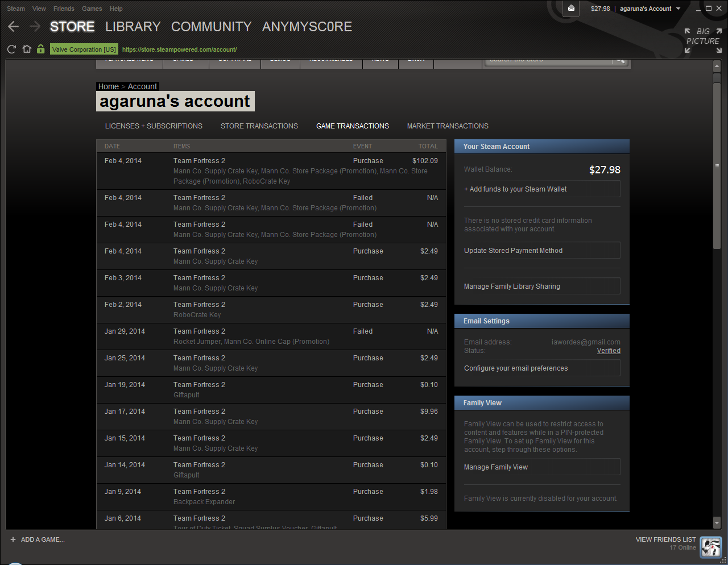Click the Family View panel header
This screenshot has width=728, height=565.
[x=542, y=403]
